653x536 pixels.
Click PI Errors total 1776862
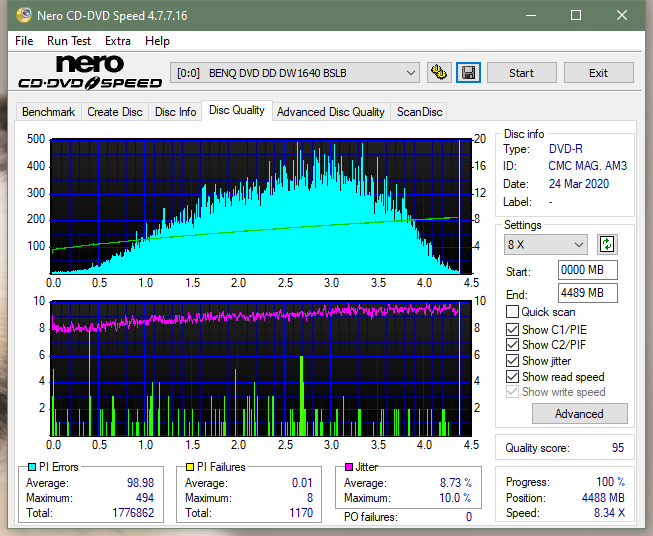pos(133,512)
